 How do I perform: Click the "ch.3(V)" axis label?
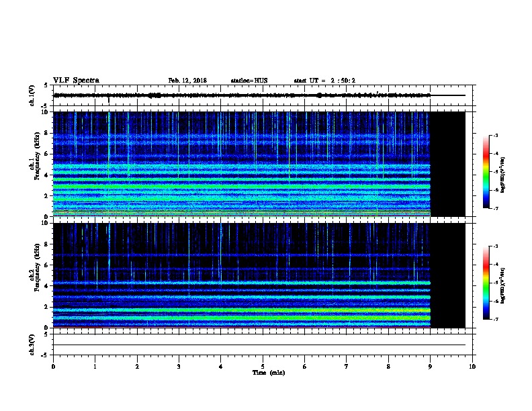click(32, 345)
